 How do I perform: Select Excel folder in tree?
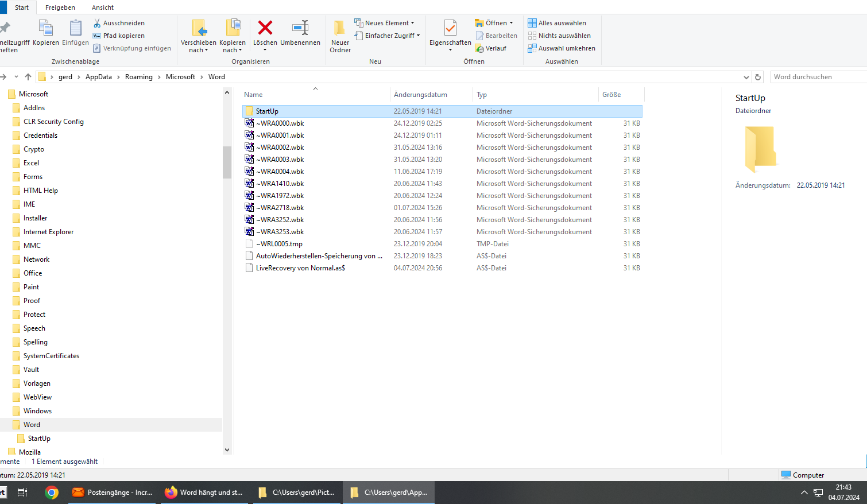click(31, 163)
